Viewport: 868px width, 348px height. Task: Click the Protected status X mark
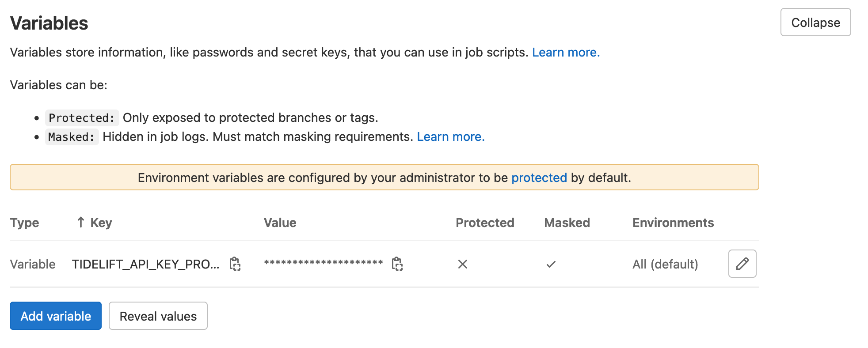point(463,264)
